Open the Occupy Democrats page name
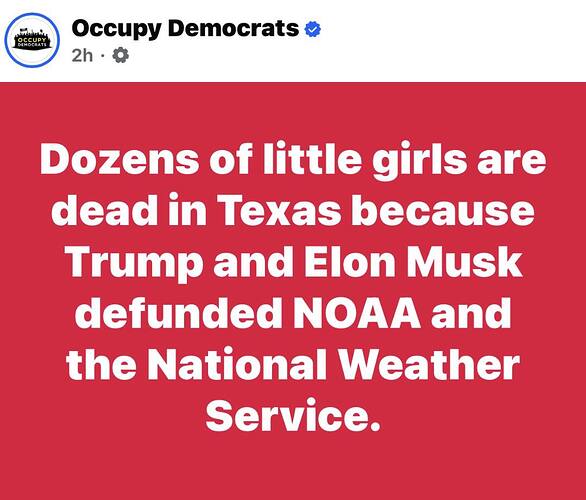This screenshot has height=500, width=586. (x=185, y=29)
